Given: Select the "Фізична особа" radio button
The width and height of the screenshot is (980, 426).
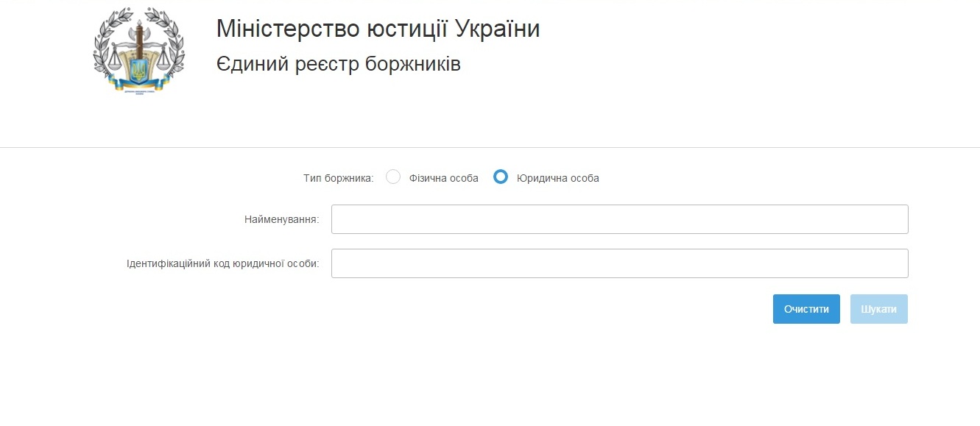Looking at the screenshot, I should click(x=393, y=177).
